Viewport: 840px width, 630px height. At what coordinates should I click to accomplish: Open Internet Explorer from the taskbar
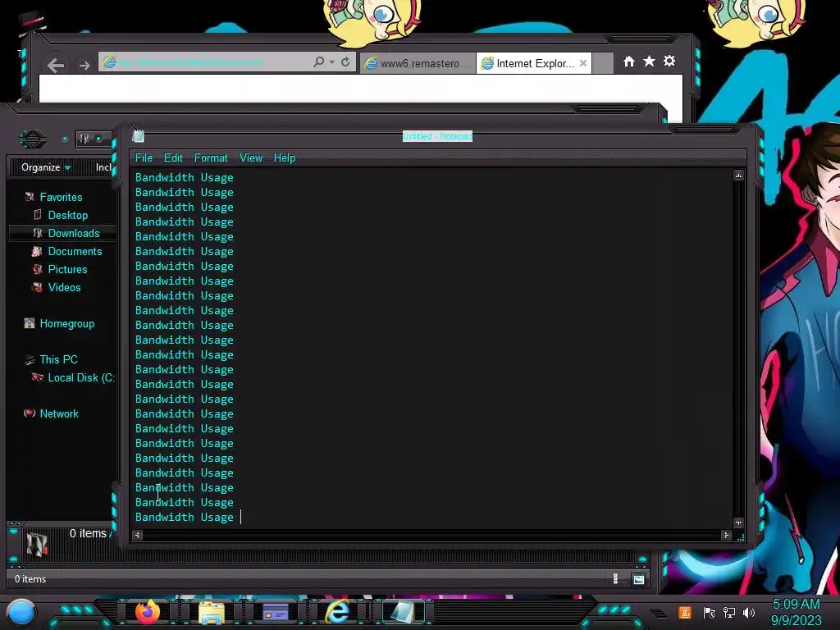pyautogui.click(x=338, y=612)
